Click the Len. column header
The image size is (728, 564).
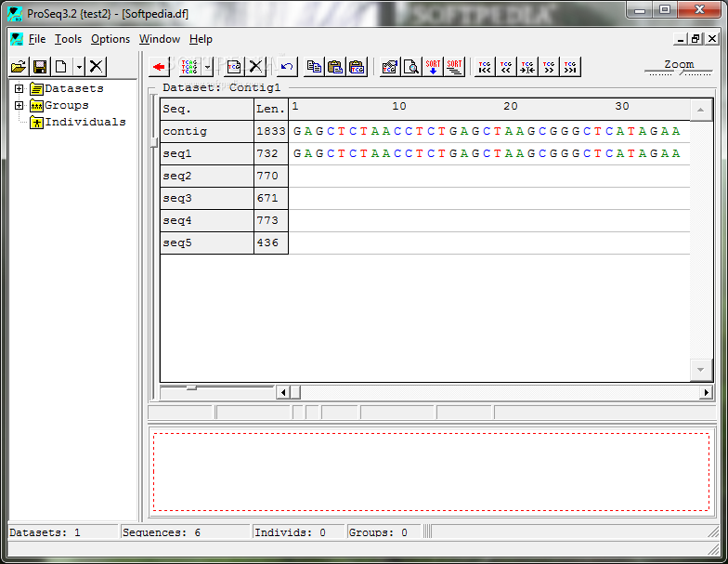pos(271,110)
